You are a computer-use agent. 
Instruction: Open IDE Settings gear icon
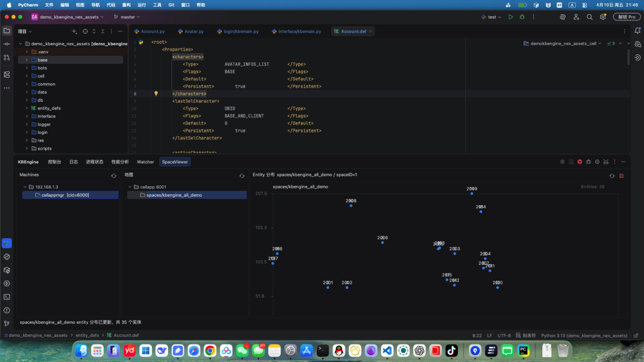click(x=603, y=16)
